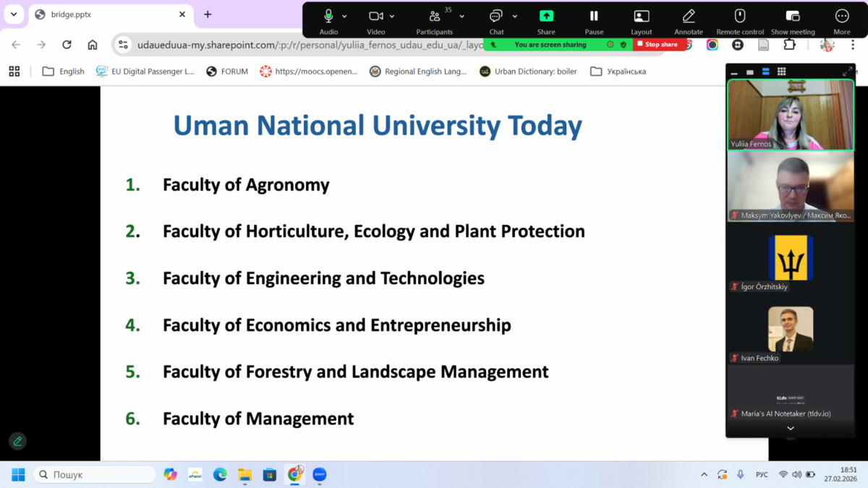The image size is (868, 488).
Task: Open audio options arrow next to microphone
Action: pos(345,16)
